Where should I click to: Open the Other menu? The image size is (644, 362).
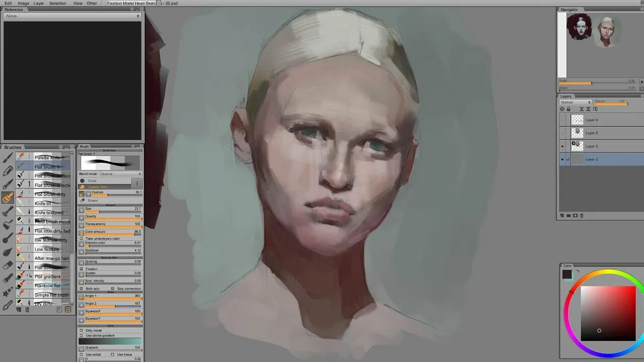(92, 3)
